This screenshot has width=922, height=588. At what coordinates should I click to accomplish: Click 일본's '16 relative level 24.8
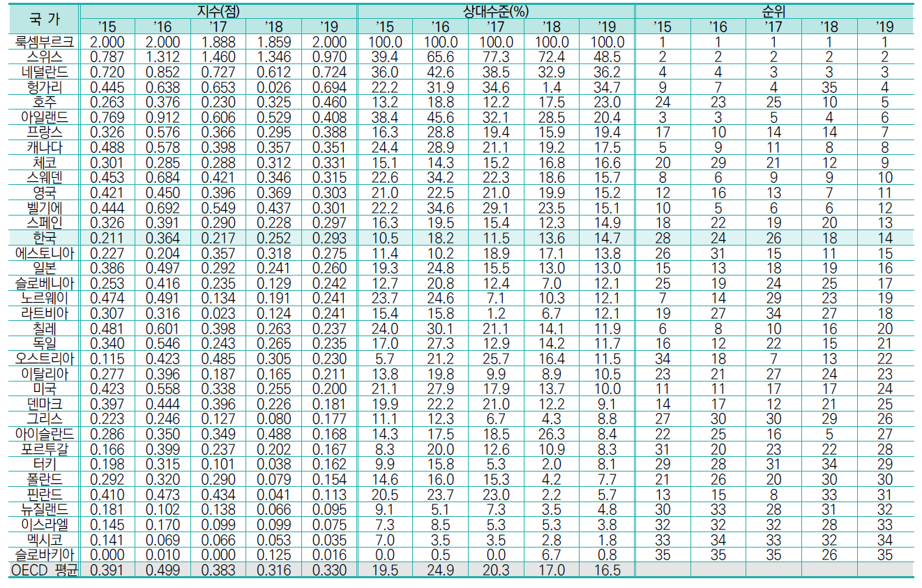click(x=440, y=269)
